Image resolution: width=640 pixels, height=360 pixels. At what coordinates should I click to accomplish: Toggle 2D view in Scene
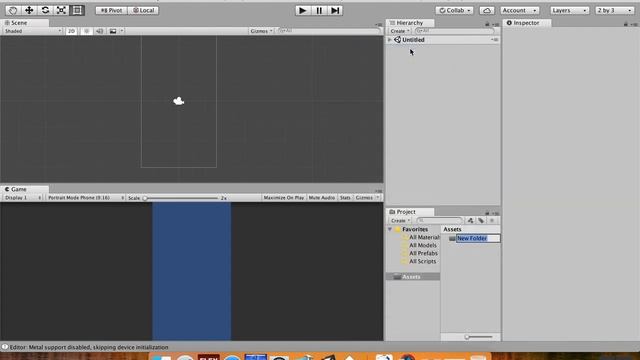coord(71,31)
